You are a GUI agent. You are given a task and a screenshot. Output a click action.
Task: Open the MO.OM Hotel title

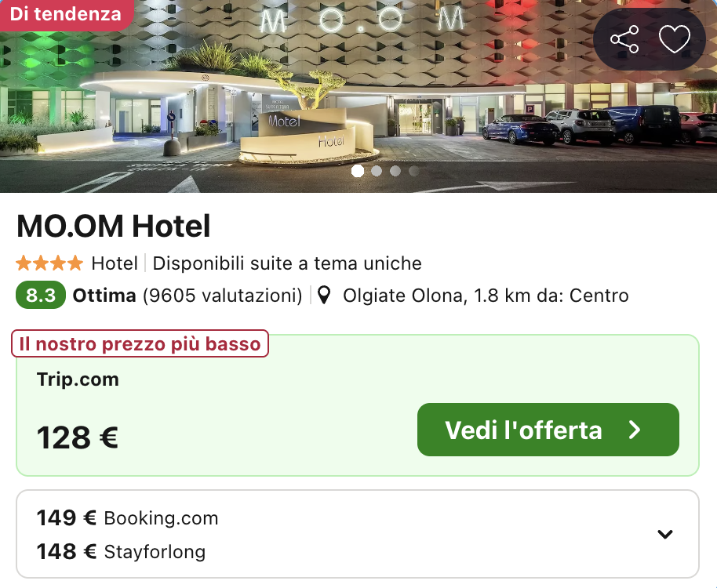click(x=113, y=227)
